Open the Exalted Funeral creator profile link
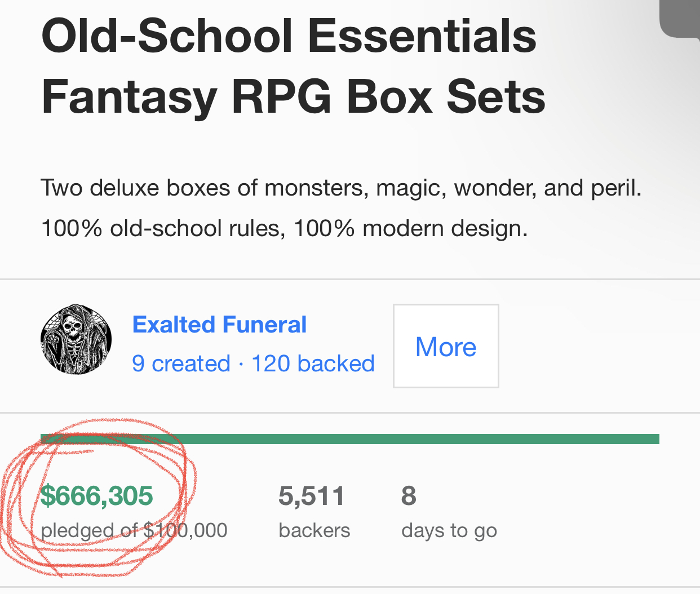Screen dimensions: 700x594 coord(219,325)
